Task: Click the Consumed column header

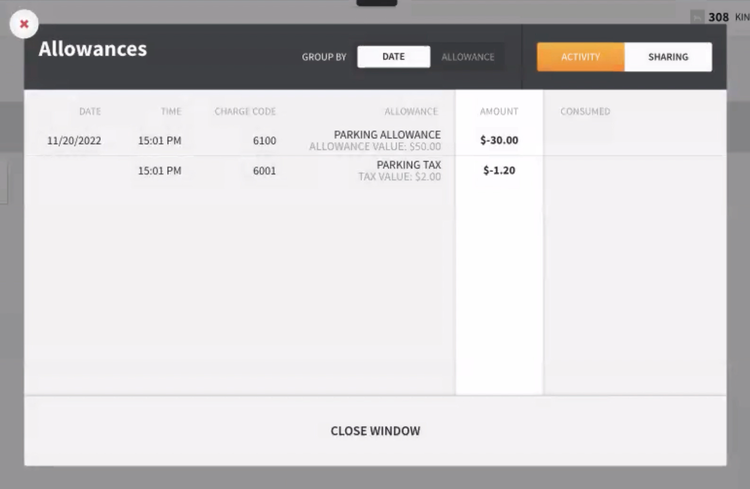Action: click(x=585, y=111)
